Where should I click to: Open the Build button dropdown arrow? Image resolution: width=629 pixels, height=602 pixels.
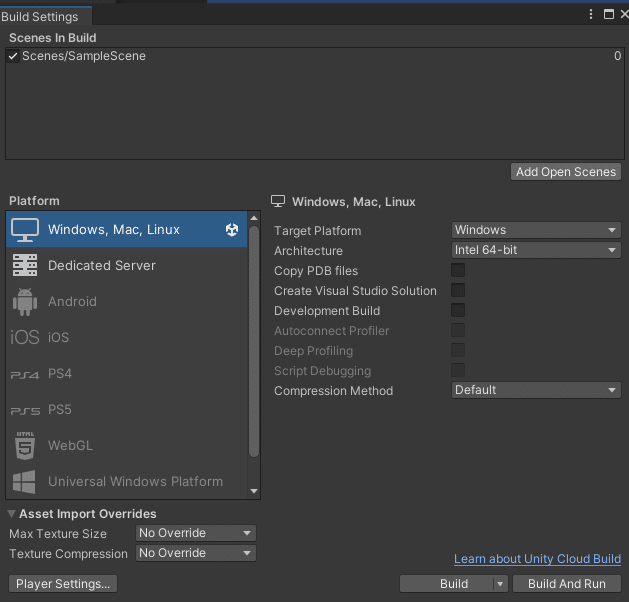click(500, 584)
